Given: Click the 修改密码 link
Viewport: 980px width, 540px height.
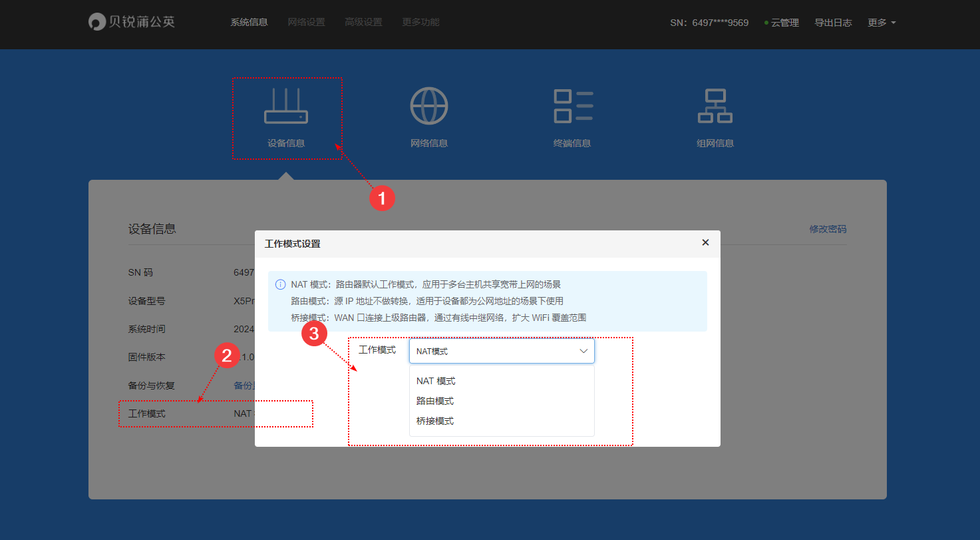Looking at the screenshot, I should tap(828, 228).
